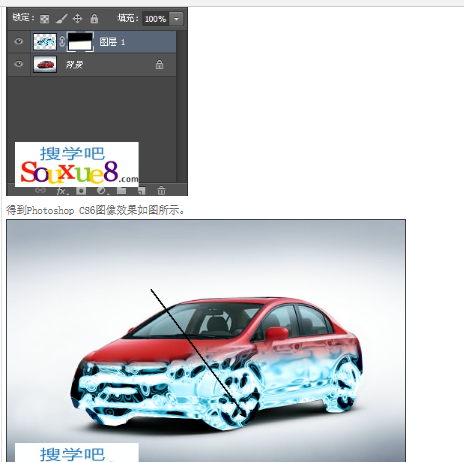Click the fill 100% value field

click(x=155, y=19)
